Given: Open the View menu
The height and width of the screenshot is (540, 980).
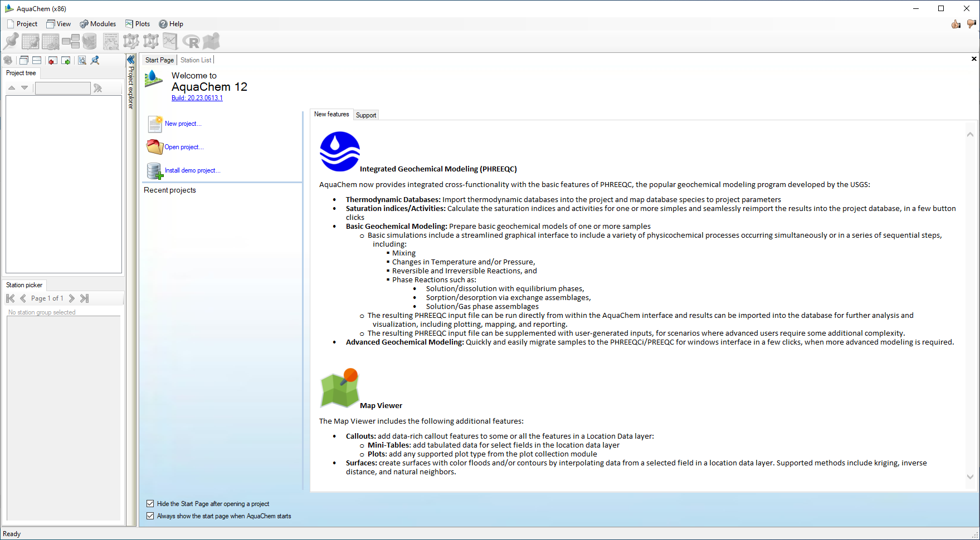Looking at the screenshot, I should point(58,24).
